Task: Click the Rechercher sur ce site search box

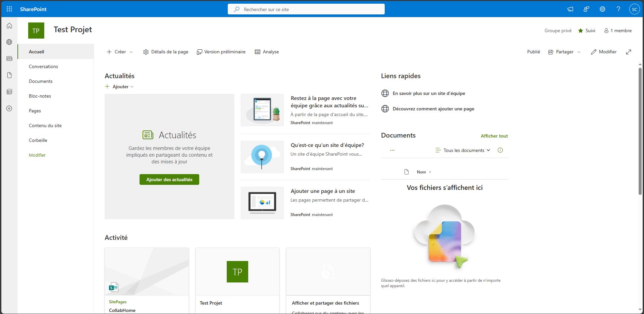Action: (306, 9)
